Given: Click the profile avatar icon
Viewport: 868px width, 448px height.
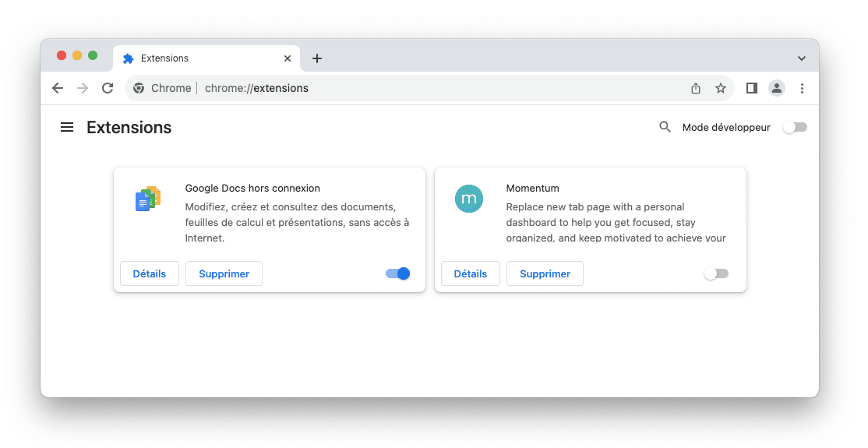Looking at the screenshot, I should (777, 88).
